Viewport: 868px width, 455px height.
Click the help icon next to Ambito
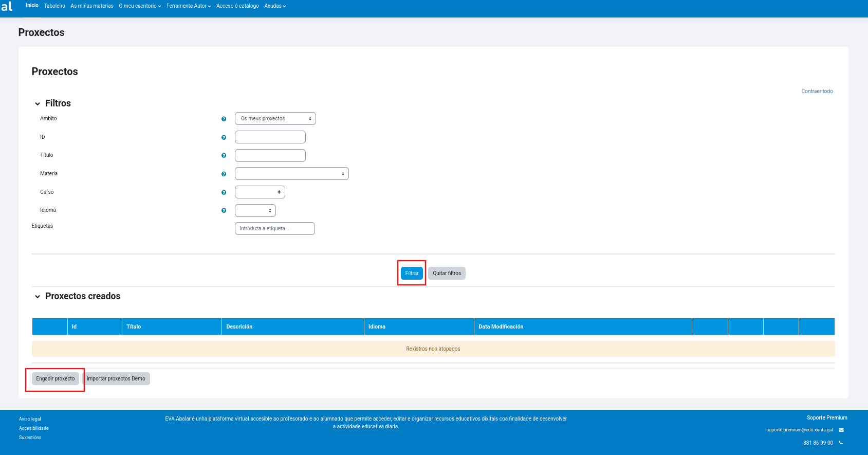224,119
